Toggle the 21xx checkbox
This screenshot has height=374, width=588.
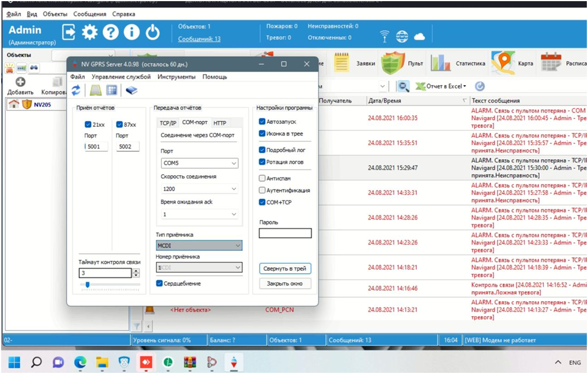88,125
